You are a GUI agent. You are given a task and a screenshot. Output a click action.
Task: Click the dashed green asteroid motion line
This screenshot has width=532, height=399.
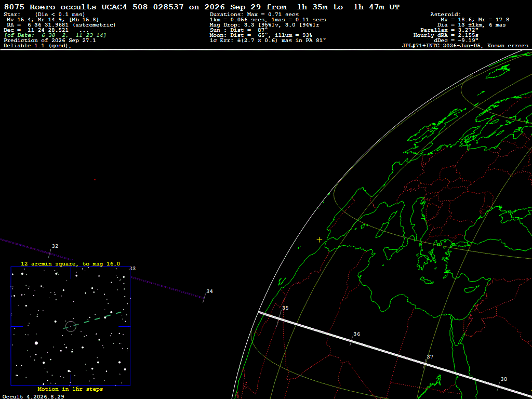click(92, 320)
